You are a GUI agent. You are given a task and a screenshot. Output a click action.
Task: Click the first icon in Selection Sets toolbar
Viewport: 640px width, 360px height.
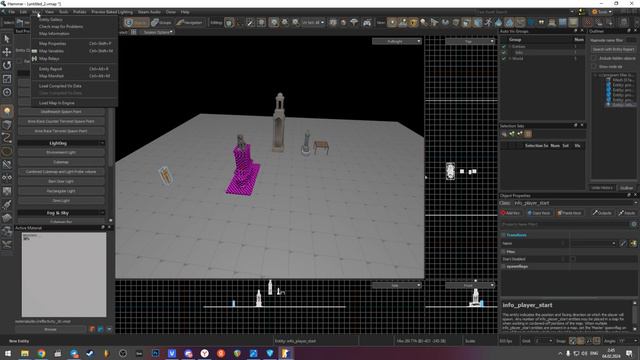pos(504,134)
